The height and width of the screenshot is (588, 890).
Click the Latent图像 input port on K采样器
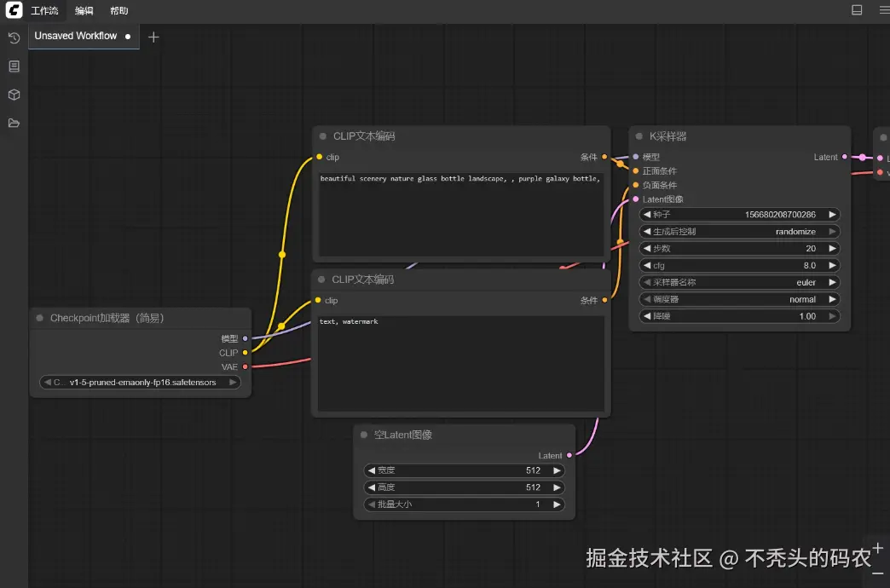636,199
